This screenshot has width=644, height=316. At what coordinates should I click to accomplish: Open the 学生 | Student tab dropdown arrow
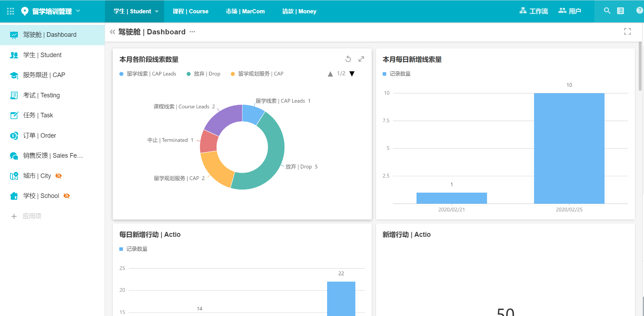coord(157,12)
